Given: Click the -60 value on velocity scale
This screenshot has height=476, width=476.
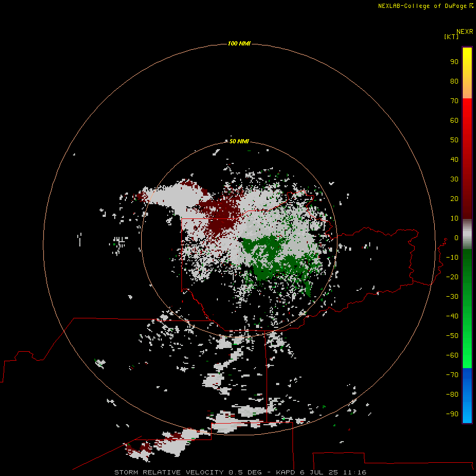Looking at the screenshot, I should point(452,355).
